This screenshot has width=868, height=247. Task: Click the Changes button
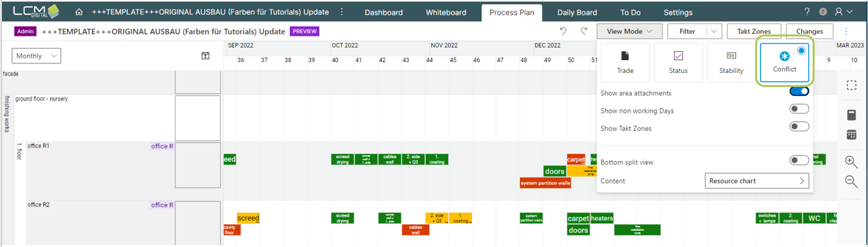point(809,31)
